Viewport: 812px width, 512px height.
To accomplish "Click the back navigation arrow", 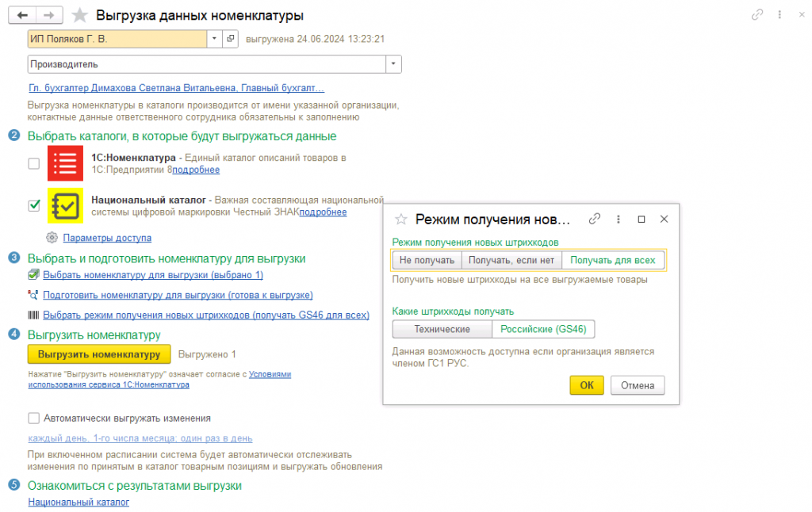I will click(x=22, y=15).
